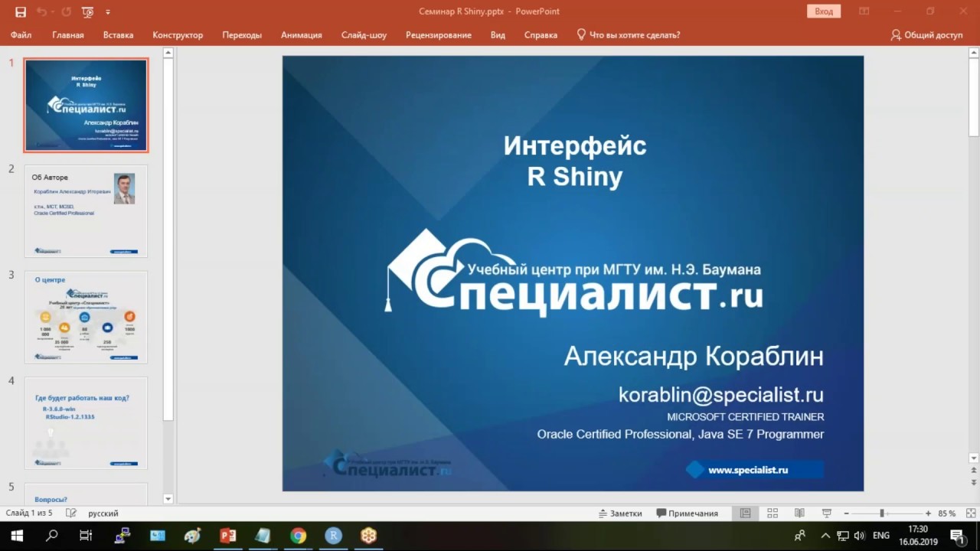The width and height of the screenshot is (980, 551).
Task: Click the Вход sign-in button
Action: tap(824, 11)
